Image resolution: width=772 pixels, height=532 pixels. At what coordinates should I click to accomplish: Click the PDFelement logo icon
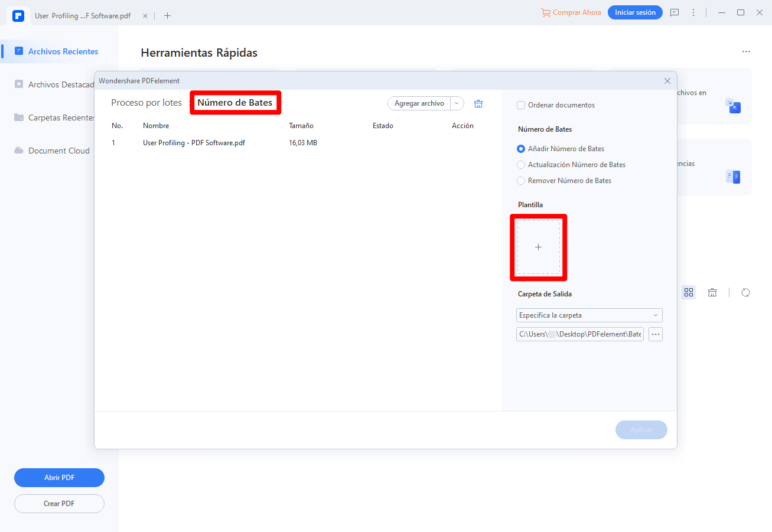pyautogui.click(x=18, y=15)
